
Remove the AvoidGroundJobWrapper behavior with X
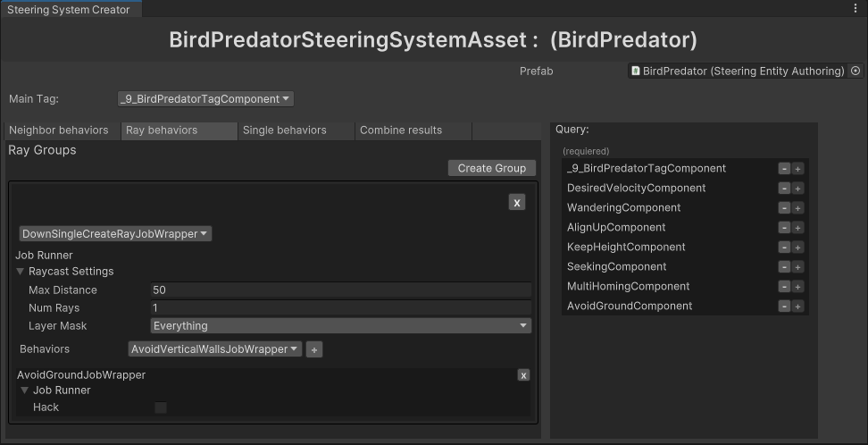click(523, 375)
